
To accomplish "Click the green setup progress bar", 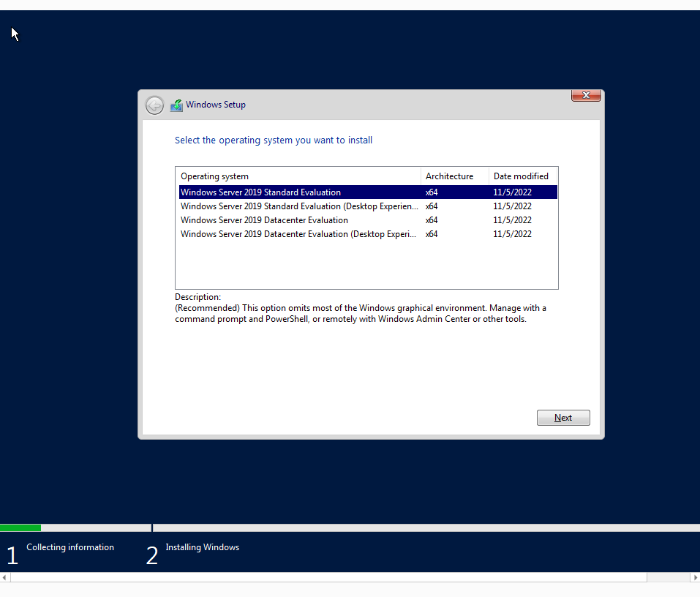I will coord(20,527).
